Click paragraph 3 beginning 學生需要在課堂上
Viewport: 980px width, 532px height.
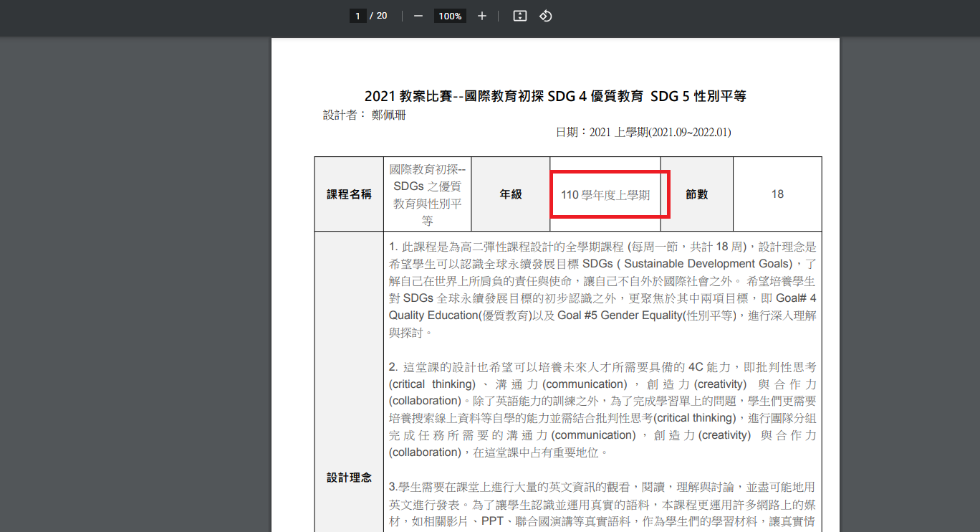click(x=602, y=504)
